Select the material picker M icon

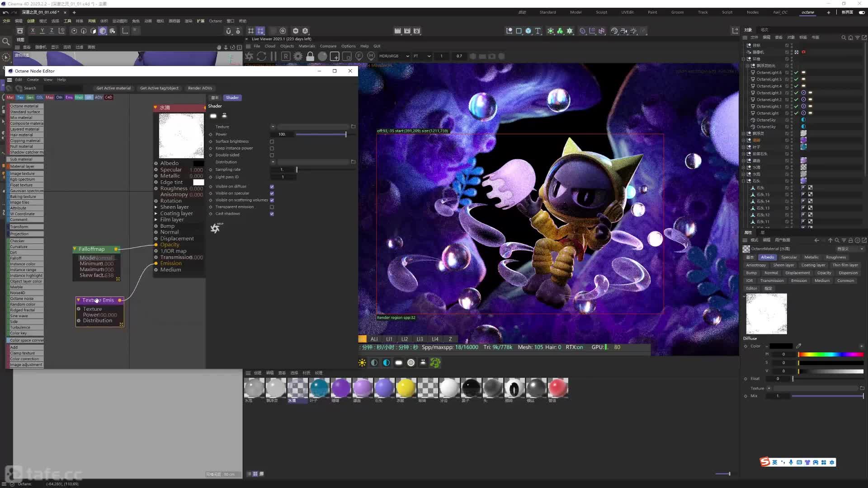(371, 56)
